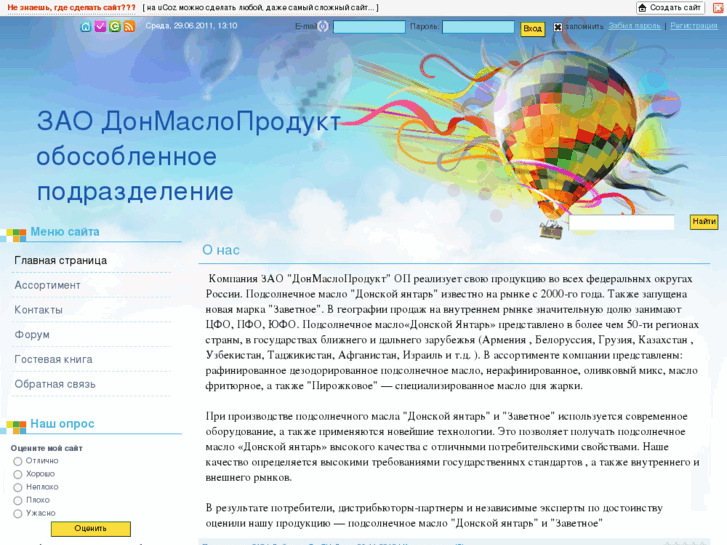Screen dimensions: 727x545
Task: Open Контакты menu item
Action: point(38,310)
